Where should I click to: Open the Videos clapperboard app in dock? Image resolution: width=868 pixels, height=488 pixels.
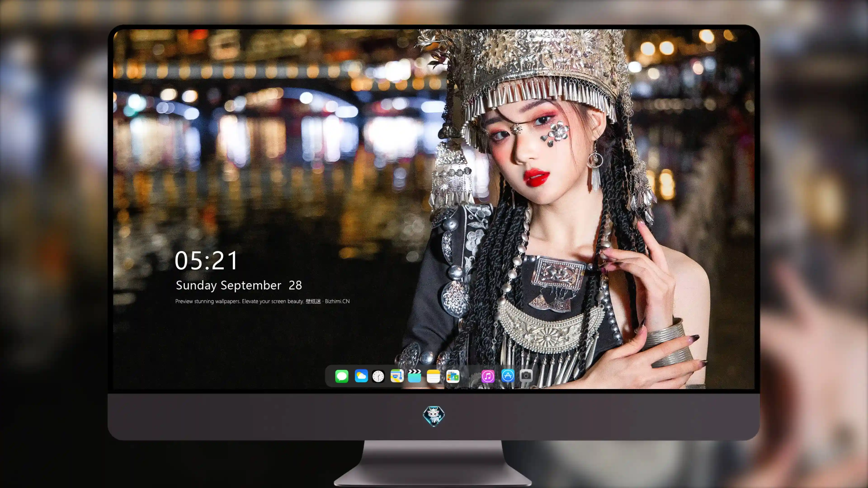[x=415, y=376]
